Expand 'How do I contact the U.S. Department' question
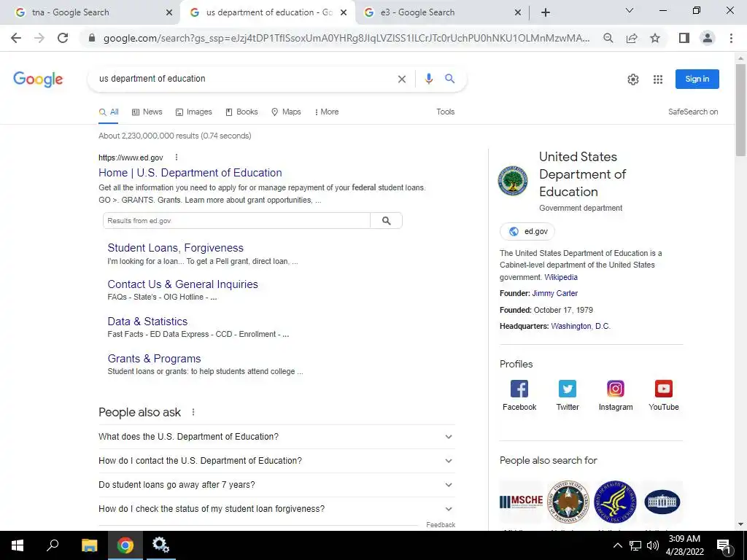747x560 pixels. click(276, 461)
